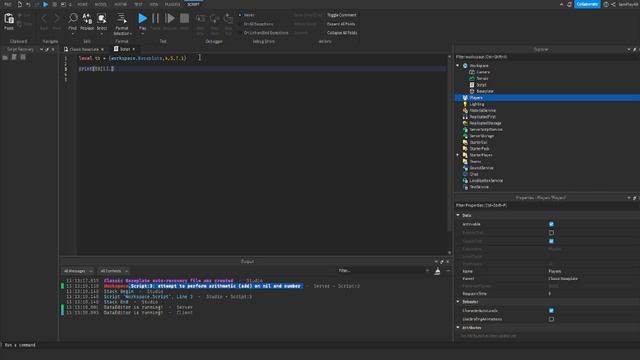Select SoundService in Explorer
The width and height of the screenshot is (640, 360).
[x=481, y=168]
